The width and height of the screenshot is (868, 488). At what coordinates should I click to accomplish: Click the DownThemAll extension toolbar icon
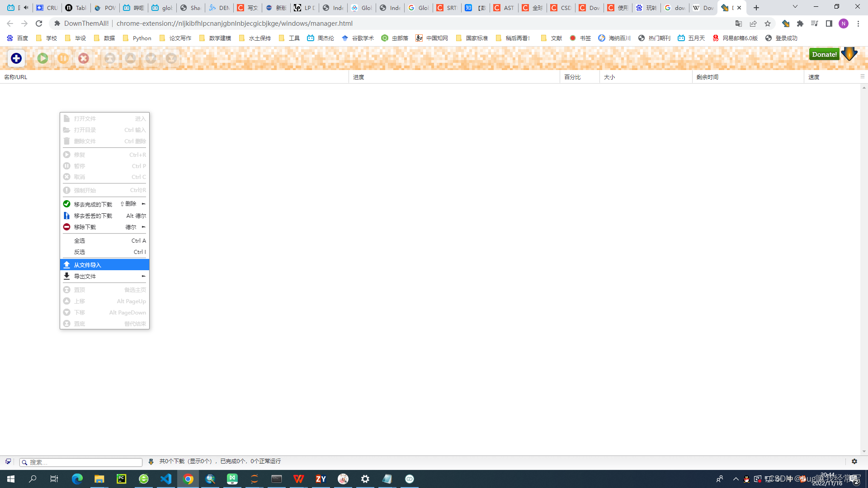[786, 23]
